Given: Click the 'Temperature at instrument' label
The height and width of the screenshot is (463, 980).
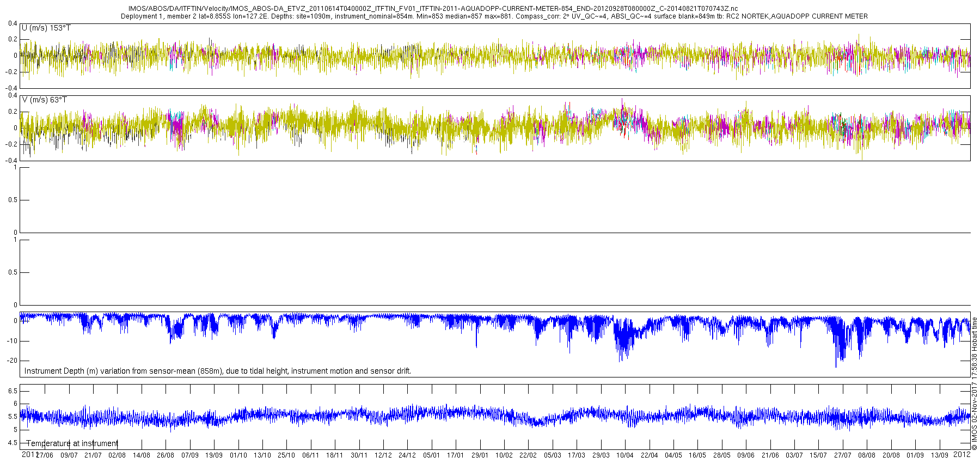Looking at the screenshot, I should point(72,443).
